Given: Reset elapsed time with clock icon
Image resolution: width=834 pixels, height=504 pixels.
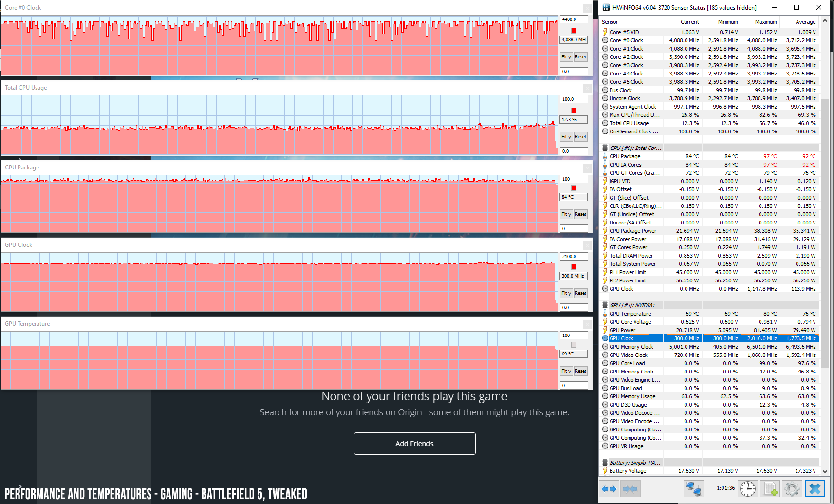Looking at the screenshot, I should click(x=748, y=488).
